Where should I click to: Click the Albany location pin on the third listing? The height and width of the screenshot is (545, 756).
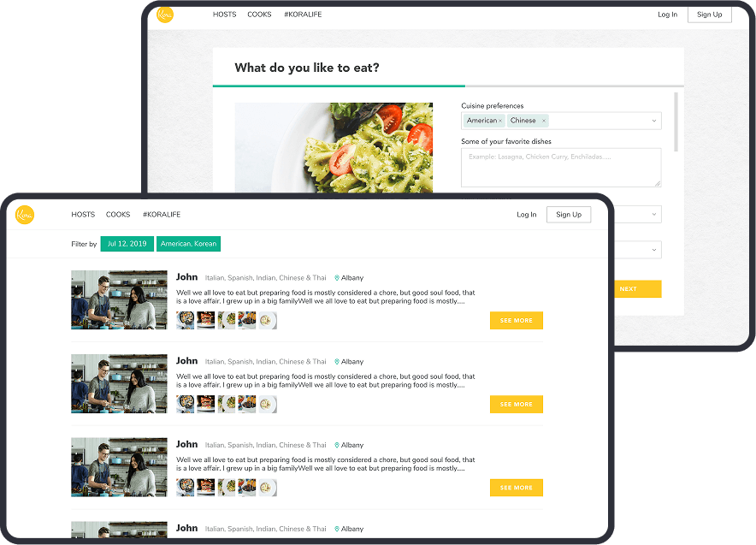[337, 445]
